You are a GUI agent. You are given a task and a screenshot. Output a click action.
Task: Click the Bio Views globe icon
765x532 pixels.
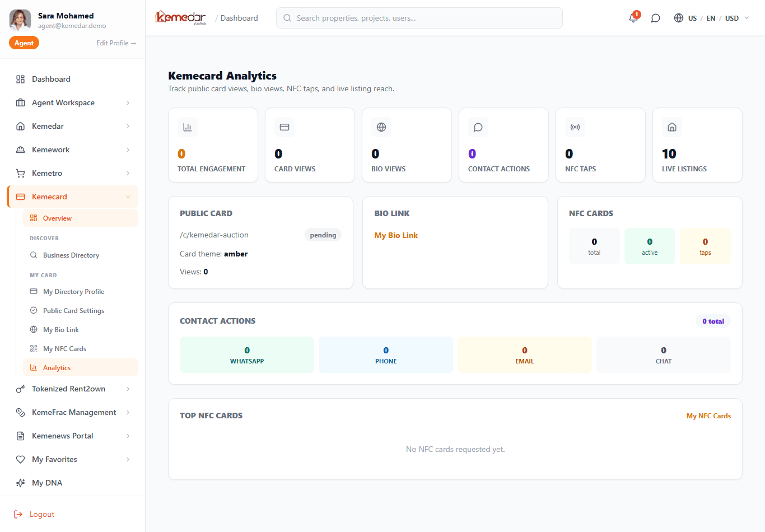tap(381, 127)
